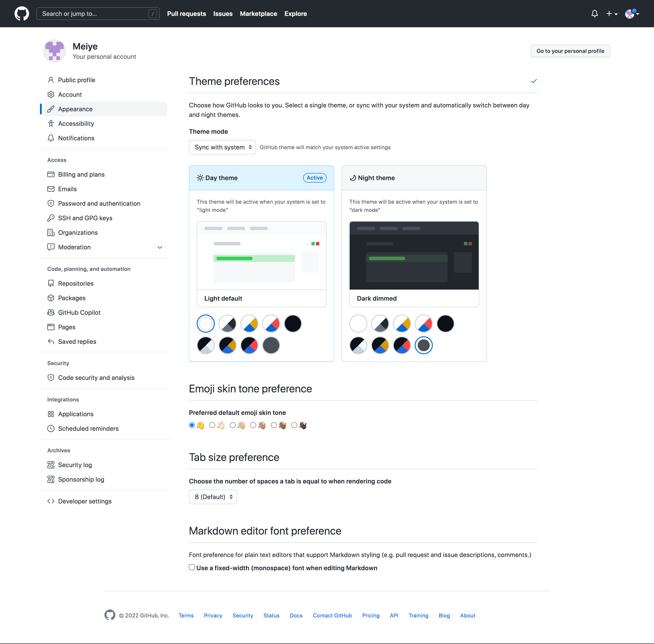Click the Developer settings code icon
This screenshot has width=654, height=644.
(x=51, y=501)
